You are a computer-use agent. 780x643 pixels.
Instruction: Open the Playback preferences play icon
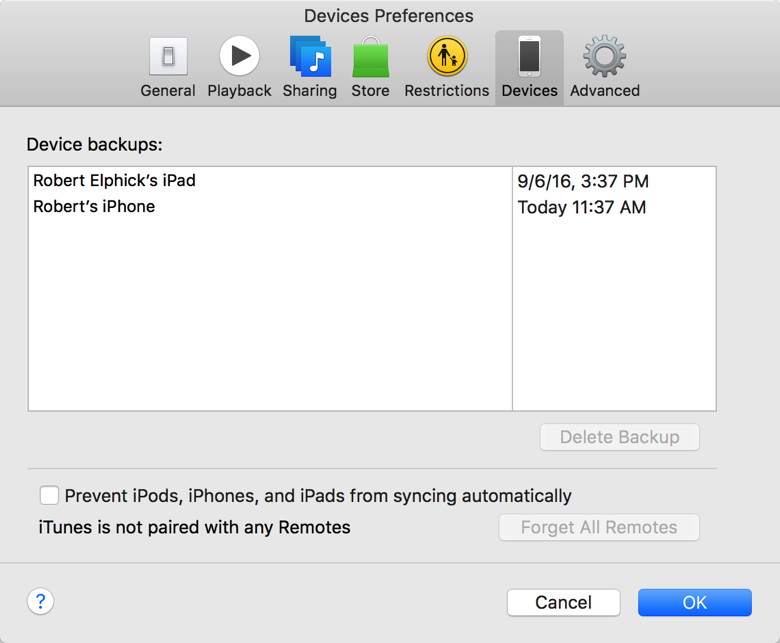coord(239,56)
